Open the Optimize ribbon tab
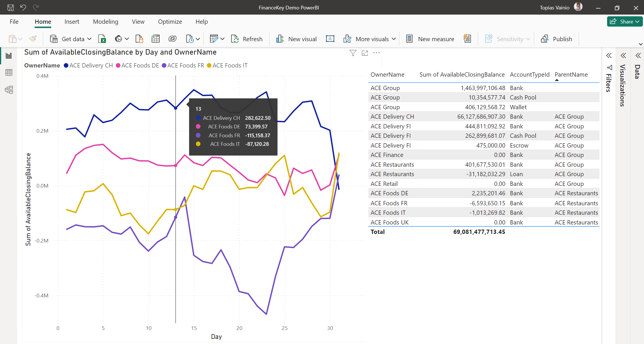Viewport: 644px width, 344px height. (170, 22)
